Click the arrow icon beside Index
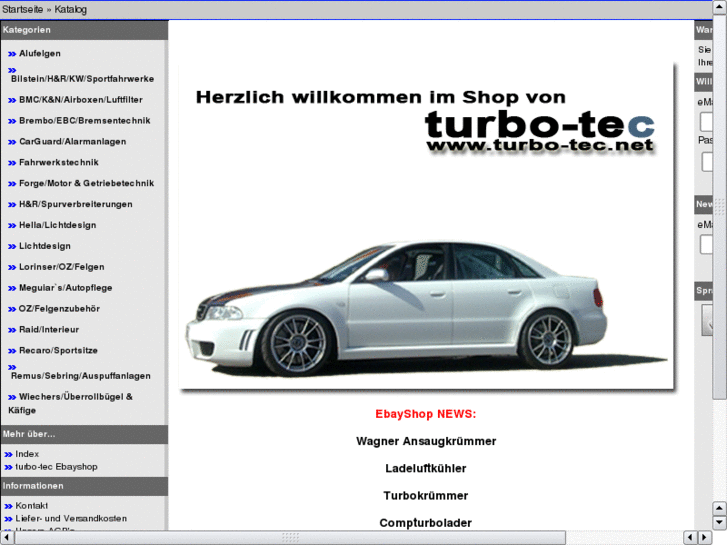The image size is (727, 545). click(8, 454)
